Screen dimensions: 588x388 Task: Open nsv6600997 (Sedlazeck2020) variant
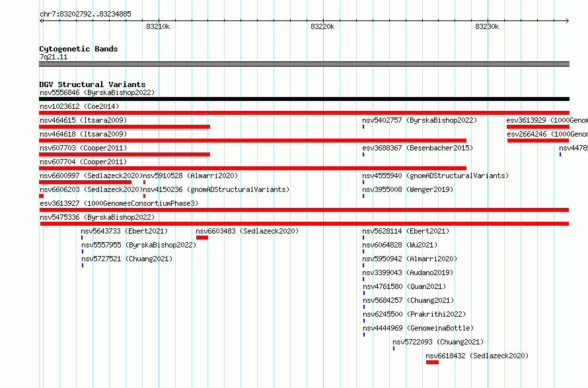[x=91, y=176]
